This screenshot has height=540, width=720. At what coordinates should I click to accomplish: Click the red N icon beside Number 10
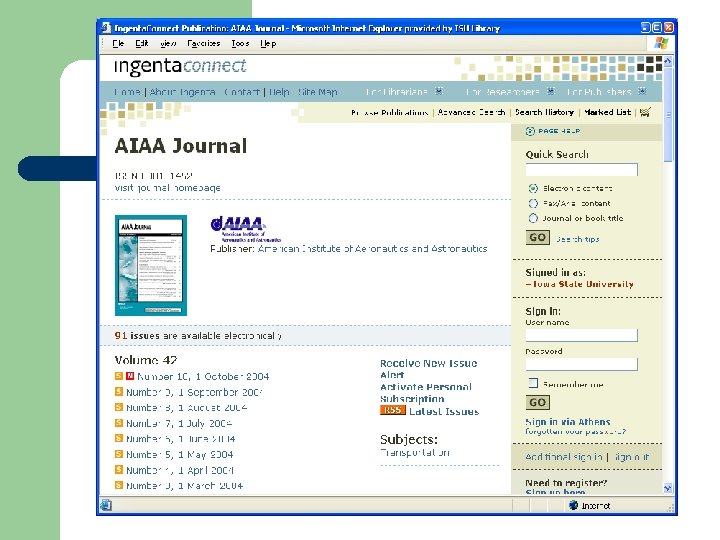pos(130,376)
